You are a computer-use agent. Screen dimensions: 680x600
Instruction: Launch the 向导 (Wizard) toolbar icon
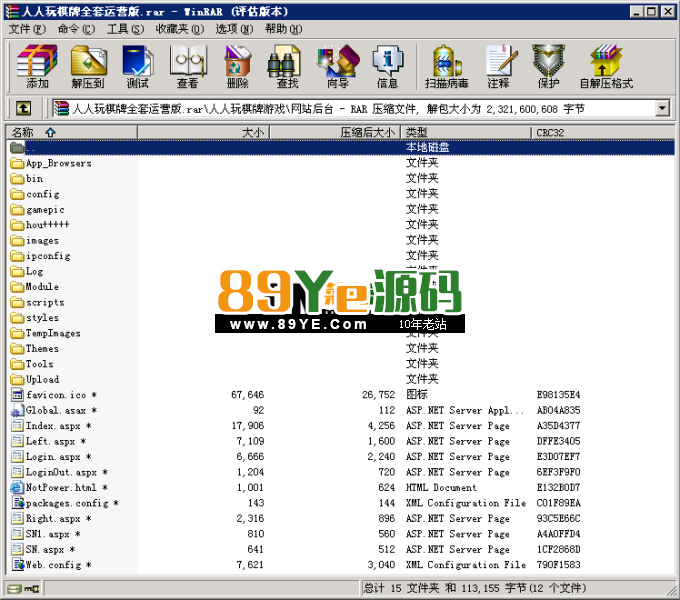(338, 66)
